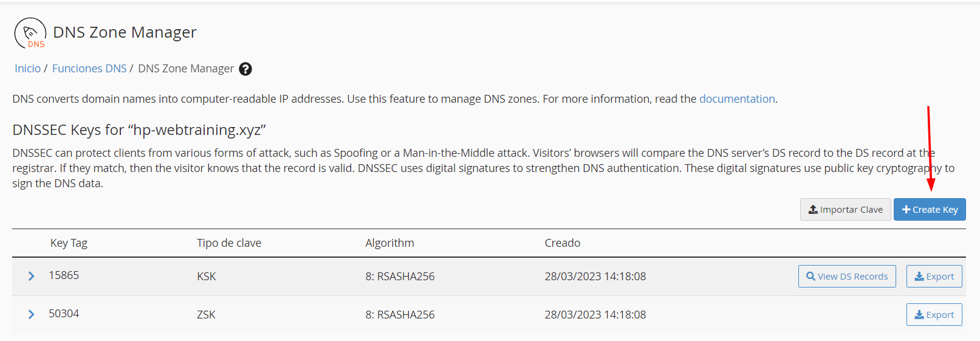Expand key tag 50304 row chevron
Viewport: 980px width, 341px height.
[31, 314]
